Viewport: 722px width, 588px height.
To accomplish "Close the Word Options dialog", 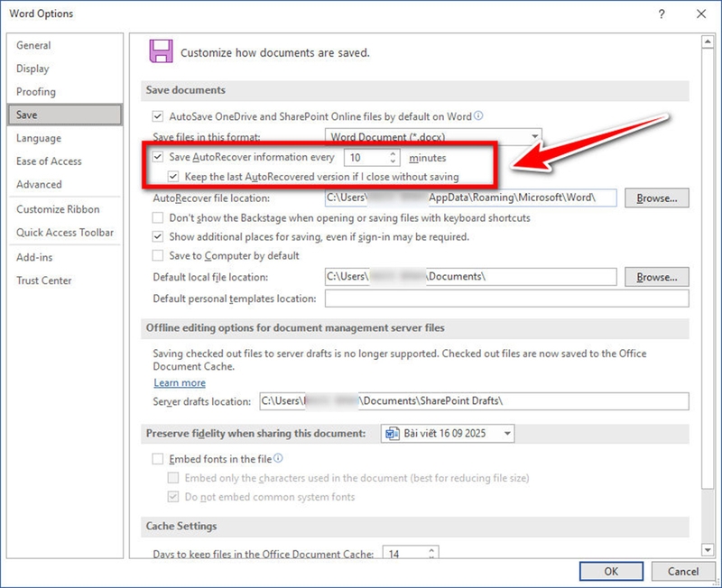I will [x=701, y=14].
